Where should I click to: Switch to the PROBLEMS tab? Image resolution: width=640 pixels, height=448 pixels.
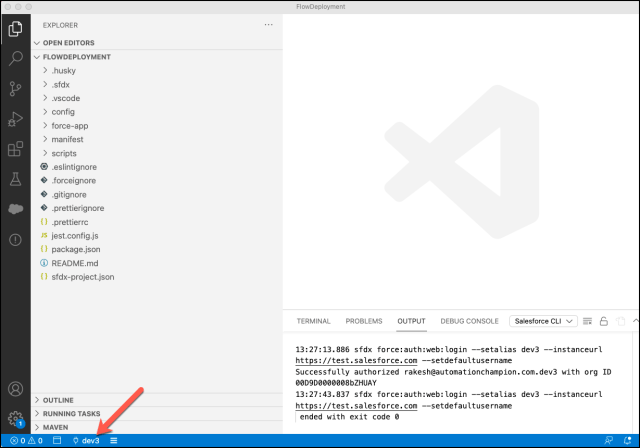[x=363, y=321]
